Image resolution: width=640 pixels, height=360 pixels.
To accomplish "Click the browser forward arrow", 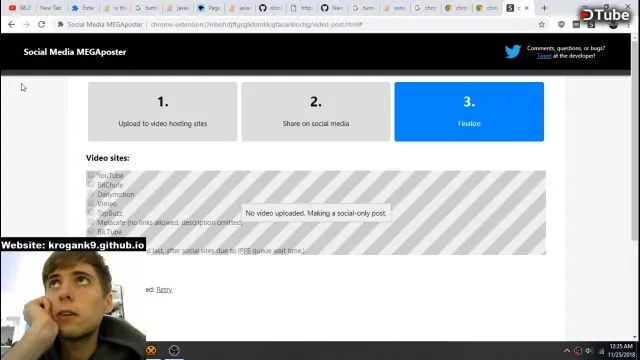I will click(27, 24).
